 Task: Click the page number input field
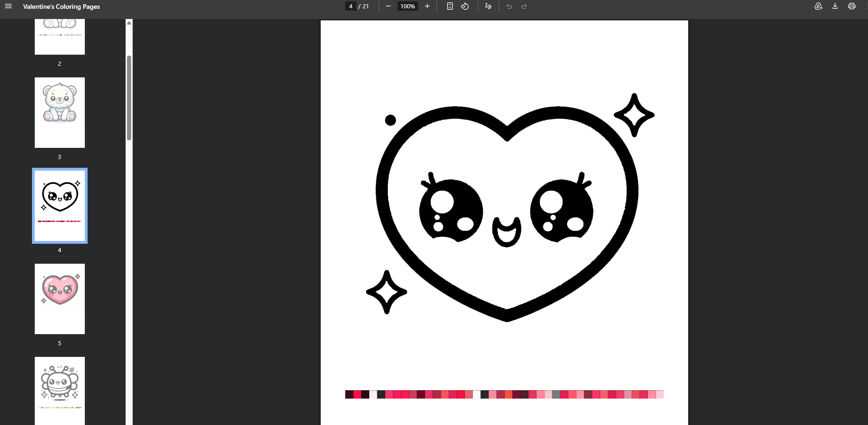pos(351,6)
